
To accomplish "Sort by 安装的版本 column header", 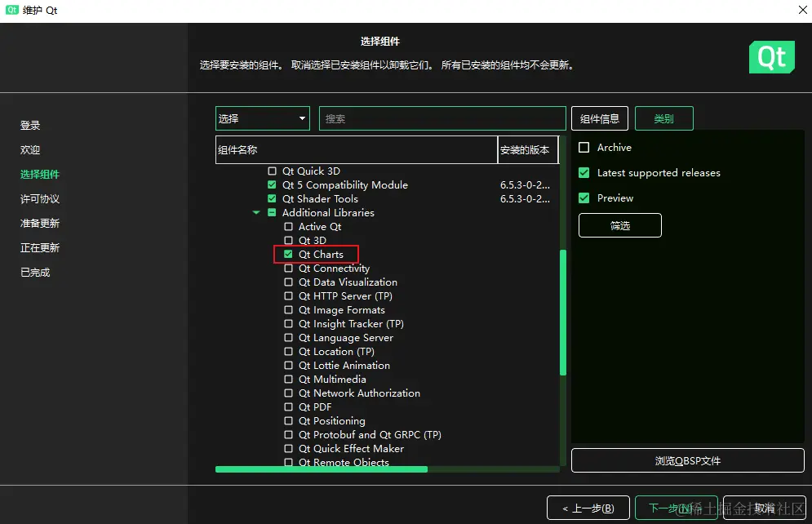I will point(528,149).
